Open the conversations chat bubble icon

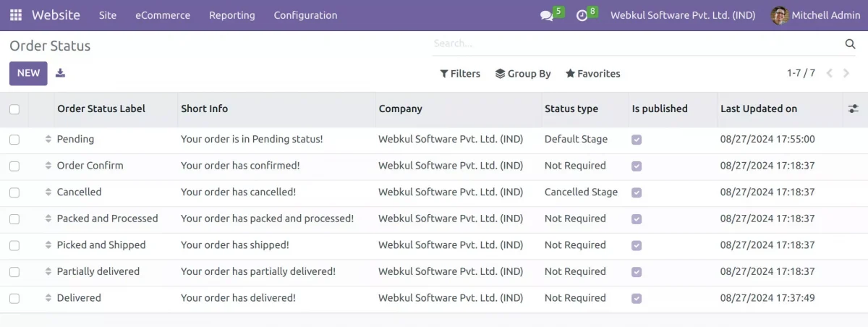click(547, 15)
